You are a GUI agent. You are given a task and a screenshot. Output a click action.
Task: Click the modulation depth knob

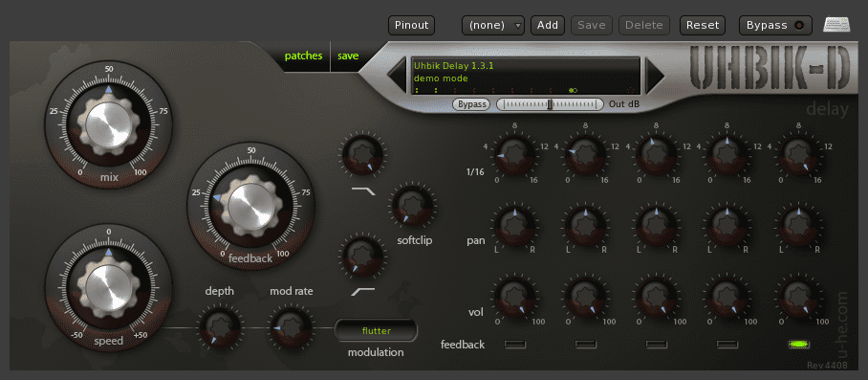(220, 328)
